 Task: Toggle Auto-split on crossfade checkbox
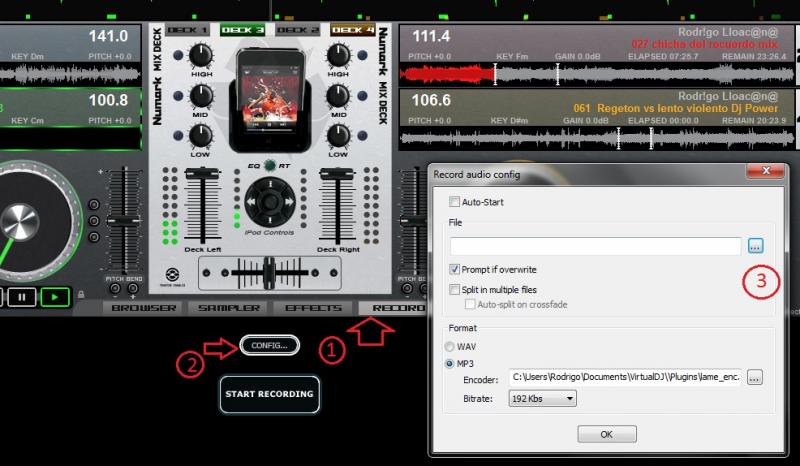(x=469, y=304)
